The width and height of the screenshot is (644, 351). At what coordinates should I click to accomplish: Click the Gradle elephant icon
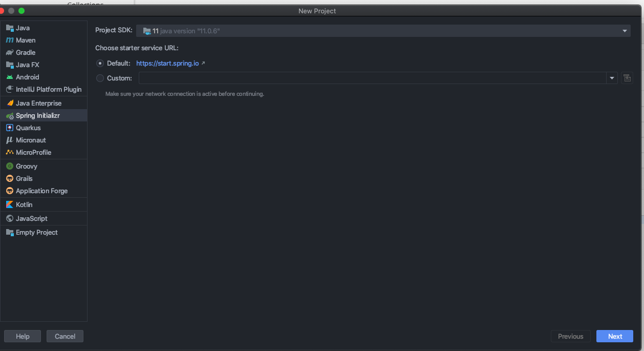point(10,52)
